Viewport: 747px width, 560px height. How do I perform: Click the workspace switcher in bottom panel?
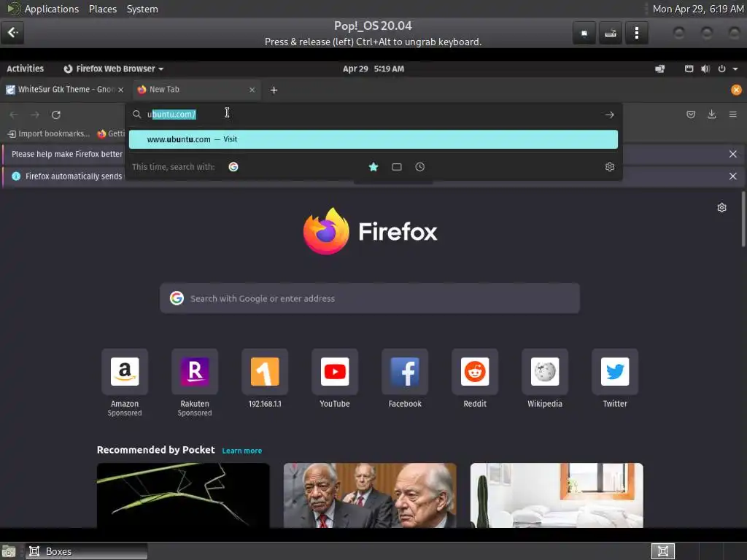(x=662, y=551)
